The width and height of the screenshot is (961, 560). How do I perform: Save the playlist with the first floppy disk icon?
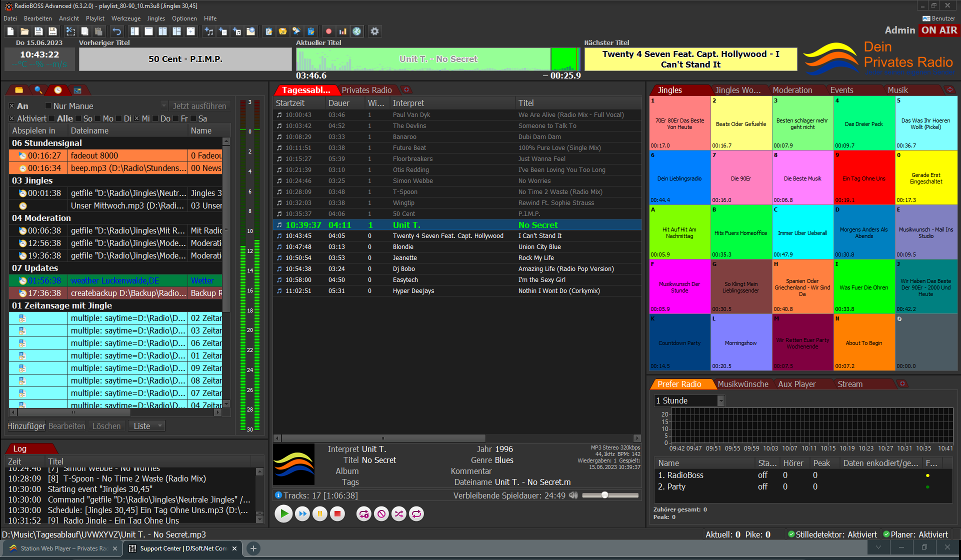[x=38, y=31]
